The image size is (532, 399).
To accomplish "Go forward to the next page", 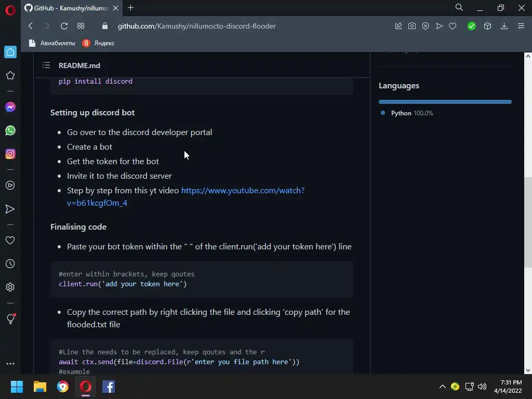I will pos(47,26).
